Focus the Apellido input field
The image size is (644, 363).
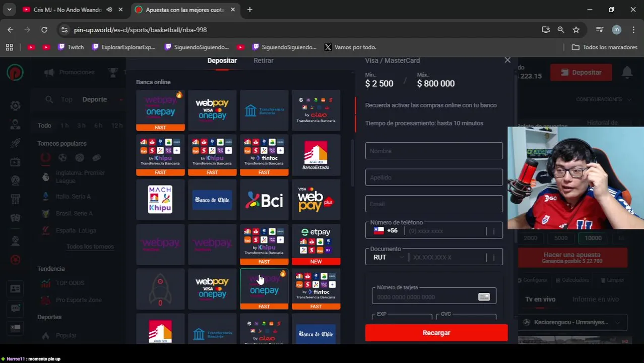(x=434, y=177)
